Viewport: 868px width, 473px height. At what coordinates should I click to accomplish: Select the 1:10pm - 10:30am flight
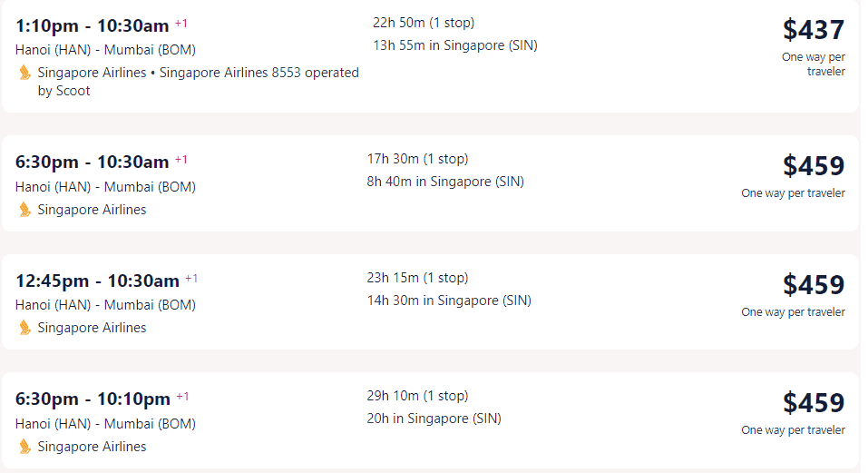pyautogui.click(x=430, y=56)
